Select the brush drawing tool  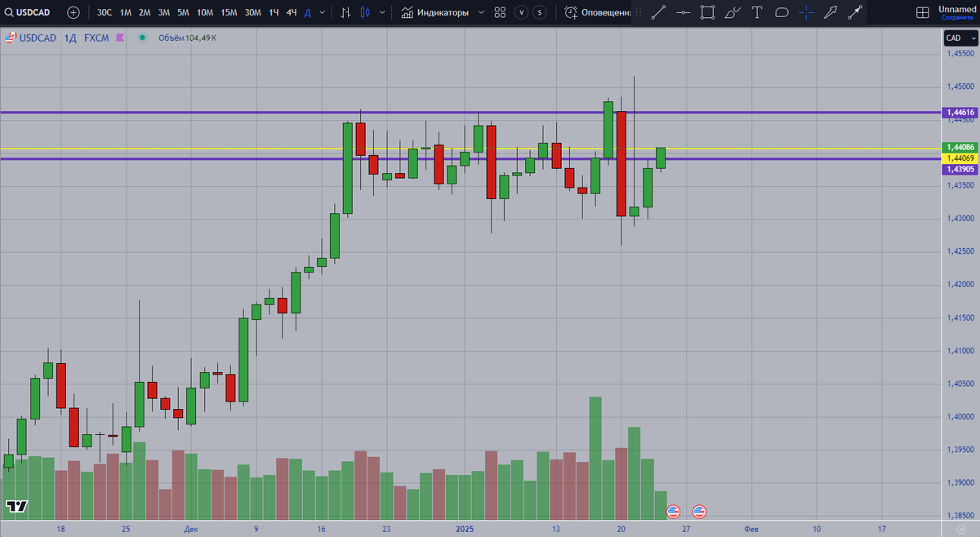[x=733, y=12]
